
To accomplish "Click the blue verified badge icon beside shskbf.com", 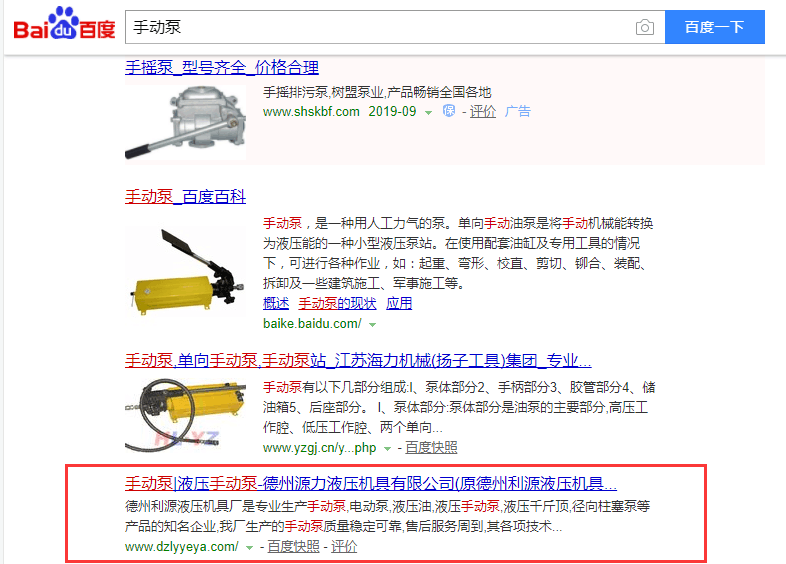I will point(449,111).
